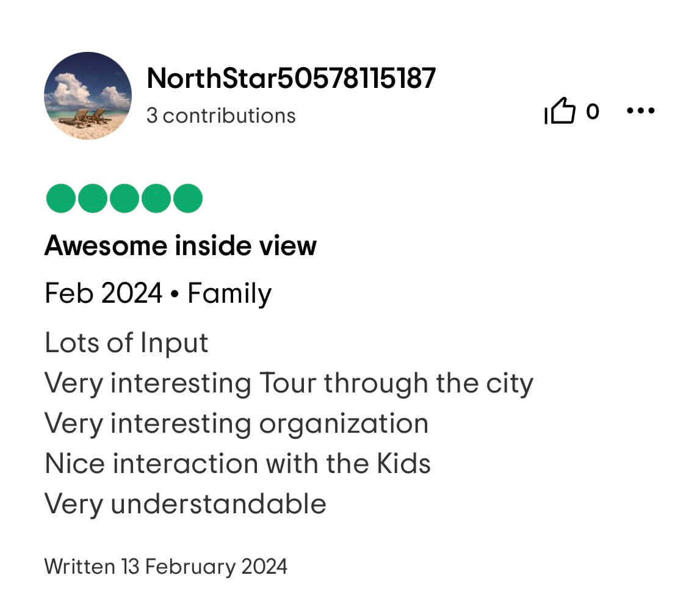Image resolution: width=700 pixels, height=589 pixels.
Task: Click the fourth green rating bubble
Action: (x=155, y=198)
